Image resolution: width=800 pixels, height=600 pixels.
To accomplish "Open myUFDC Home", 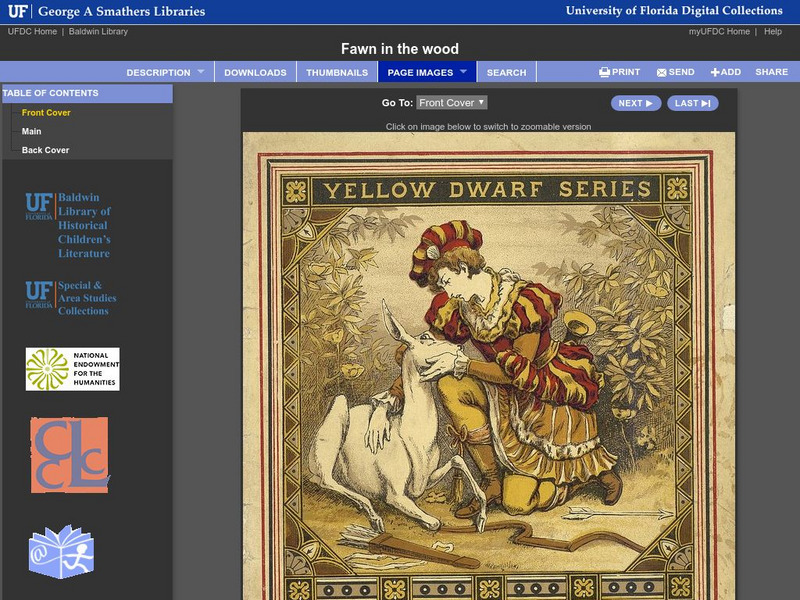I will [x=719, y=31].
